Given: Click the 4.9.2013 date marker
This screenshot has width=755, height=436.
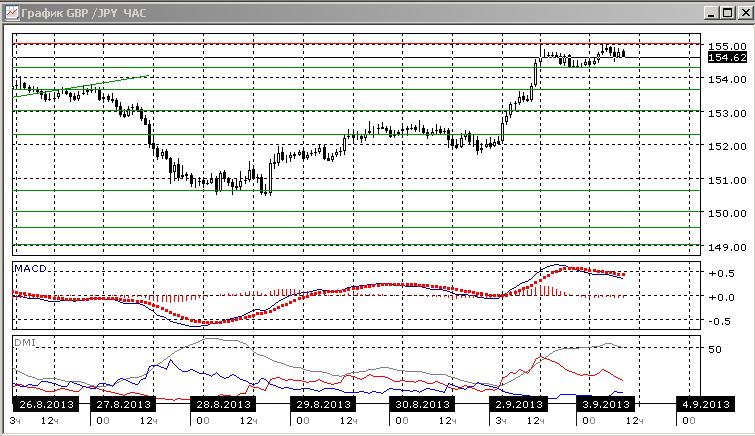Looking at the screenshot, I should pos(705,404).
